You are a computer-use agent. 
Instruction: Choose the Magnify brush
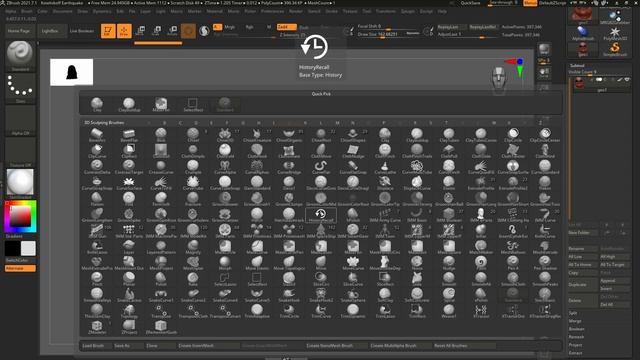click(193, 247)
